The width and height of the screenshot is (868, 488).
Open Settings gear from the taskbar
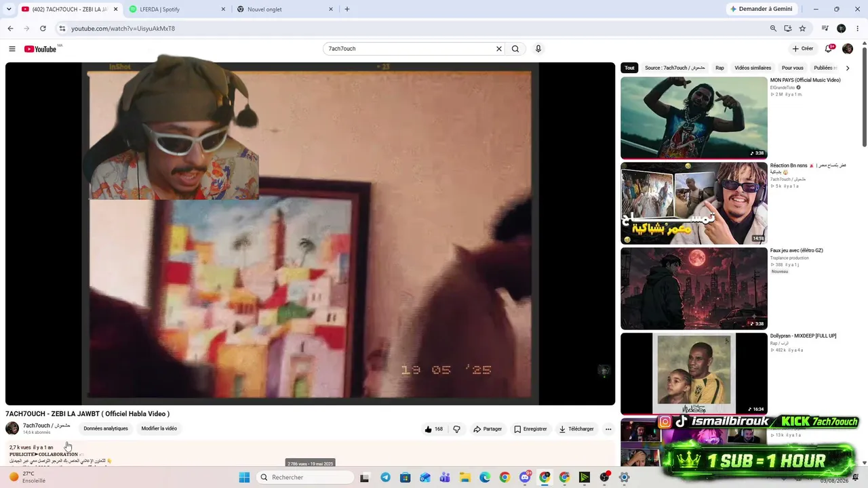point(624,477)
